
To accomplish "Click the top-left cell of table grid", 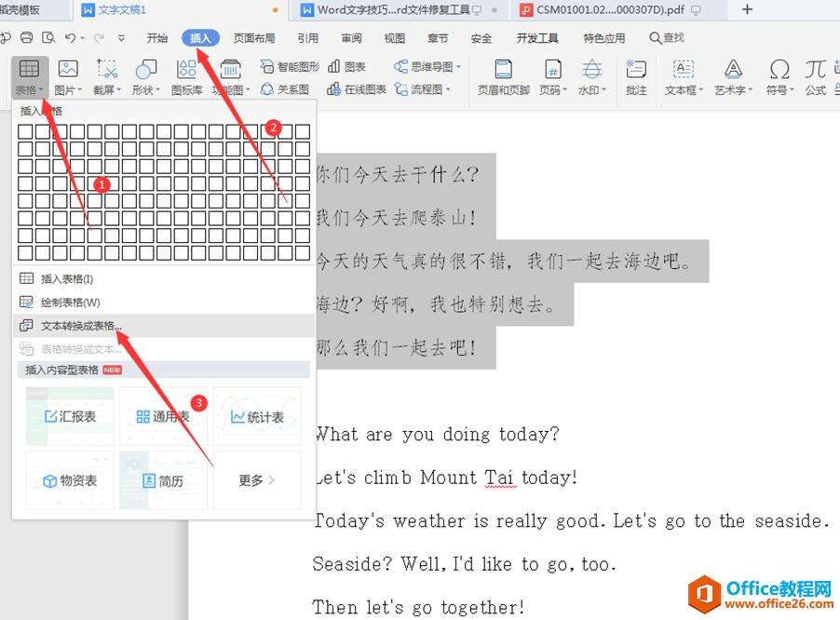I will [x=25, y=131].
